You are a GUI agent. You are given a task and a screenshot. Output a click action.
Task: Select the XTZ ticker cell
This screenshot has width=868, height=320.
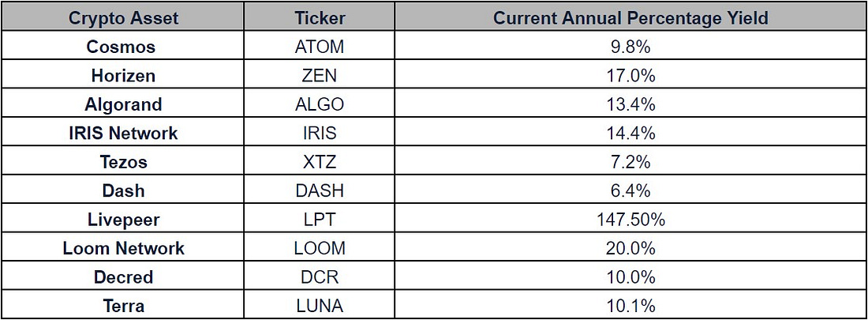[320, 162]
